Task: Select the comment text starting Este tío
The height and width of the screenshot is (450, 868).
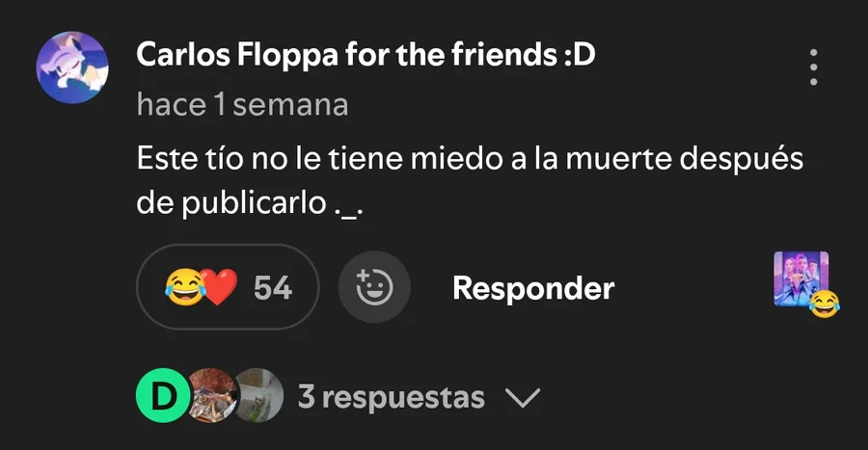Action: tap(470, 181)
